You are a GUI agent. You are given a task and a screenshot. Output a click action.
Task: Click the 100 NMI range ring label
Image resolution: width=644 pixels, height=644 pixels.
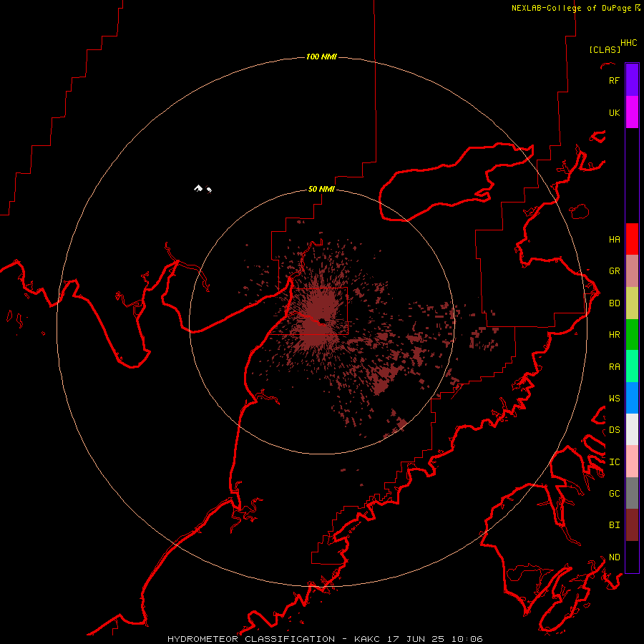[321, 57]
